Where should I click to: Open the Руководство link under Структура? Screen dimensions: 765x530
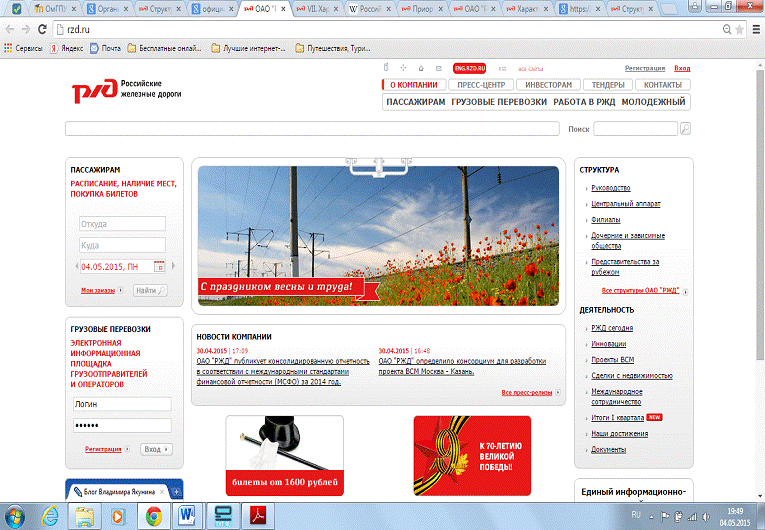(x=610, y=188)
